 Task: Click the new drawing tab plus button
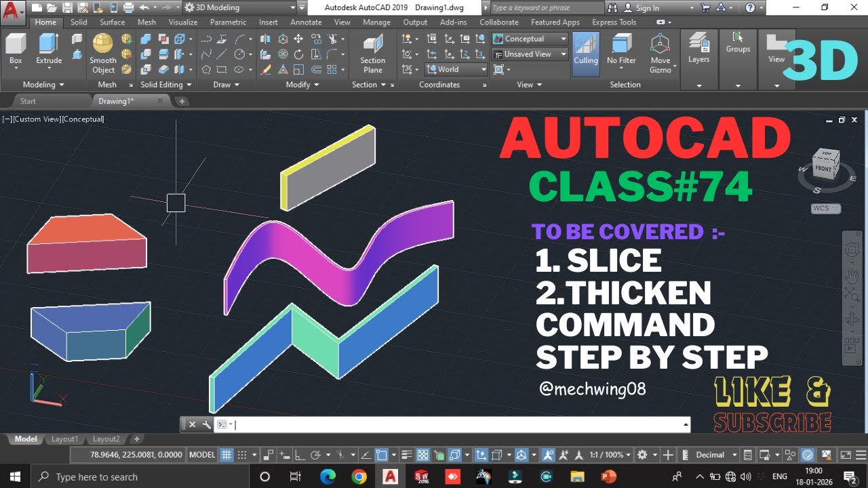pyautogui.click(x=181, y=101)
